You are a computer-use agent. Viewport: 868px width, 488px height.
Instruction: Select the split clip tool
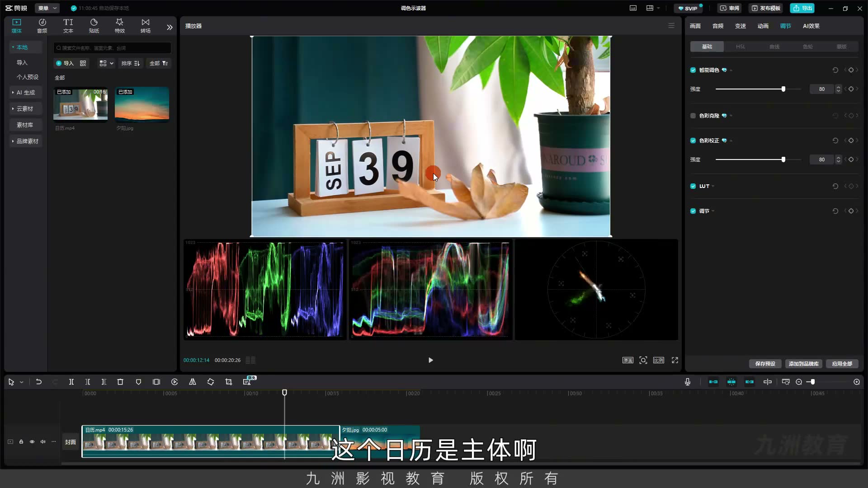[x=71, y=382]
